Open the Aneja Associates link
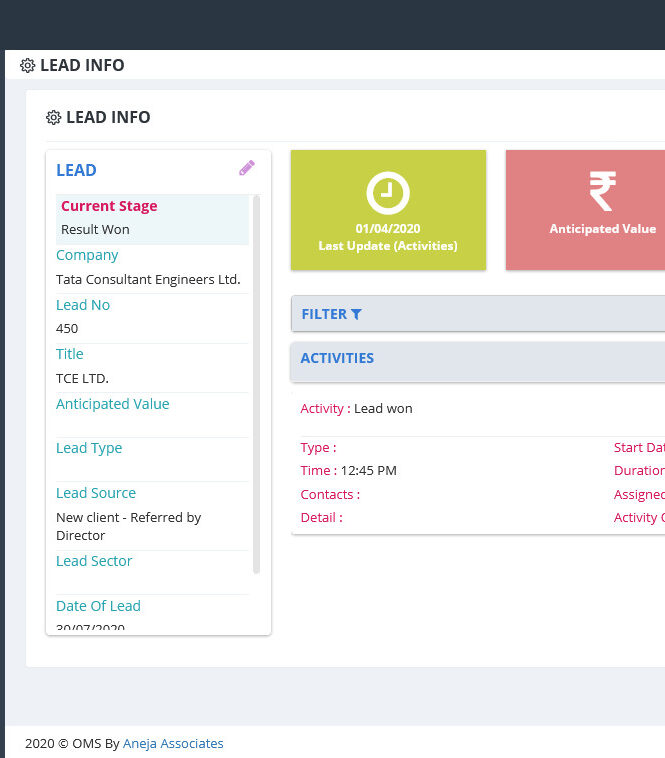This screenshot has height=758, width=665. 173,743
